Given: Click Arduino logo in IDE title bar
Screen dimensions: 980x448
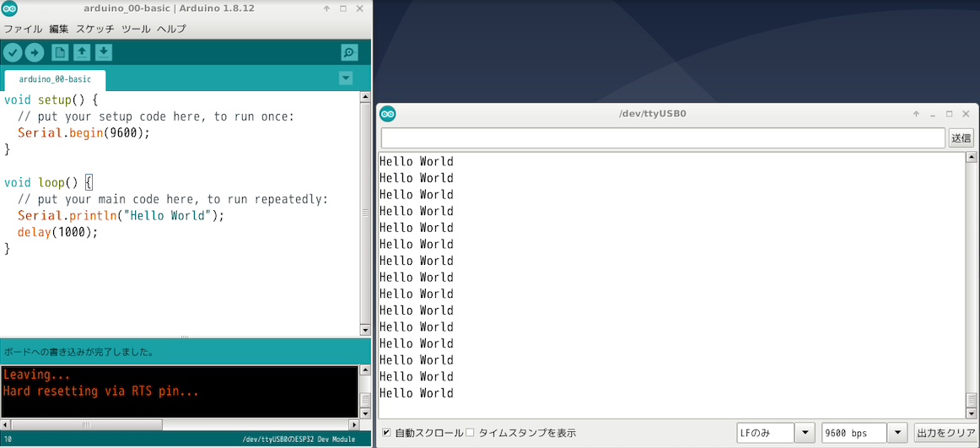Looking at the screenshot, I should [9, 8].
